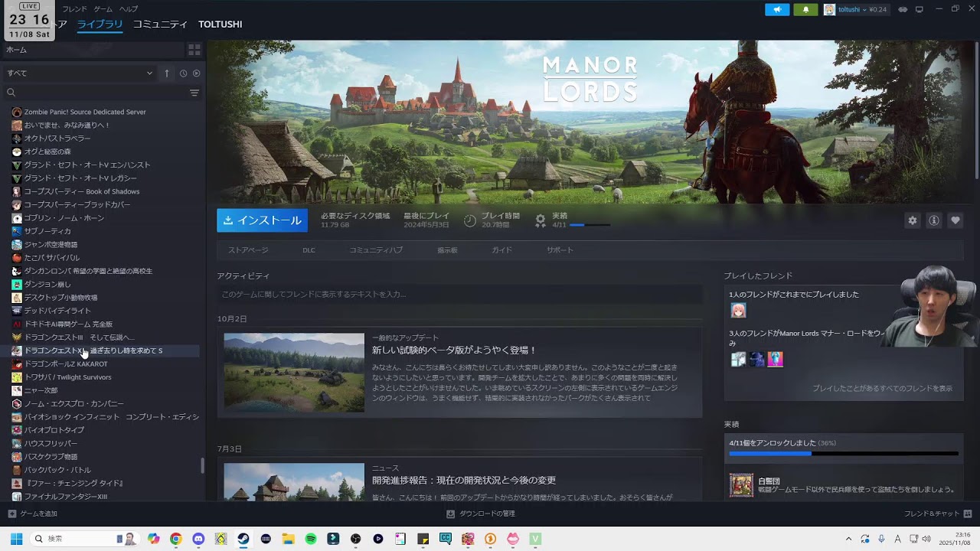This screenshot has width=980, height=551.
Task: Show hidden system tray icons chevron
Action: coord(848,539)
